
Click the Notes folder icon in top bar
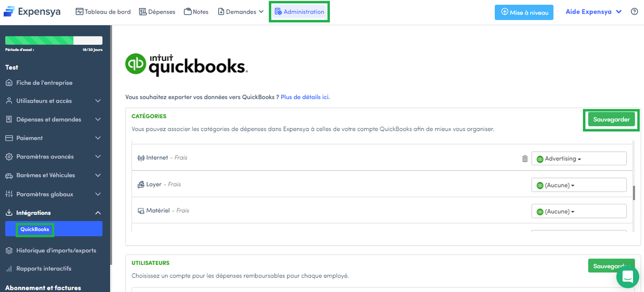pos(187,11)
